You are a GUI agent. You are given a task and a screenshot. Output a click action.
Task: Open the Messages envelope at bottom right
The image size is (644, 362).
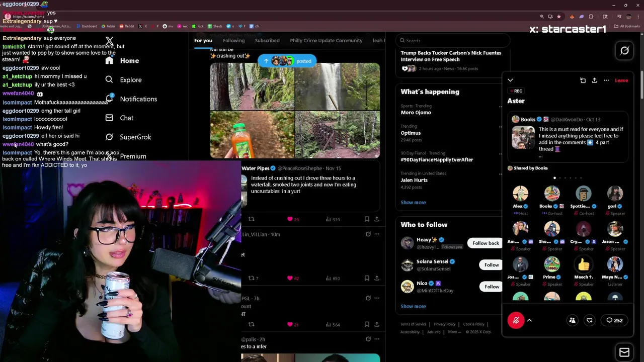tap(624, 352)
